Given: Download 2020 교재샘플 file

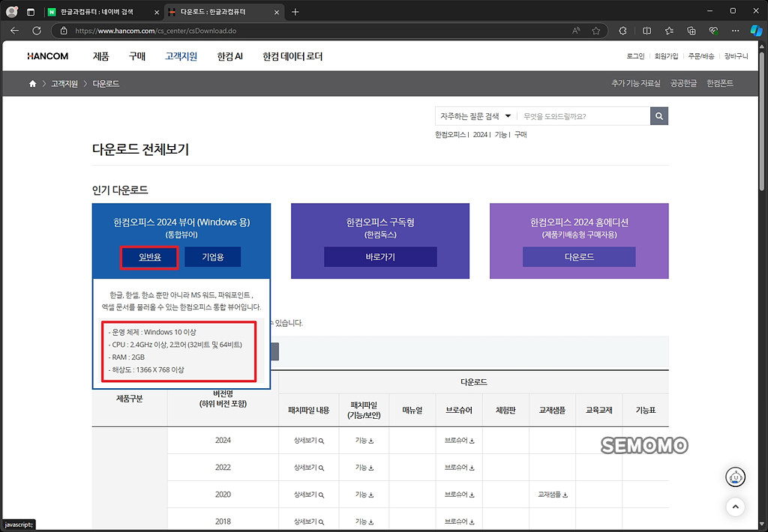Looking at the screenshot, I should pos(553,495).
